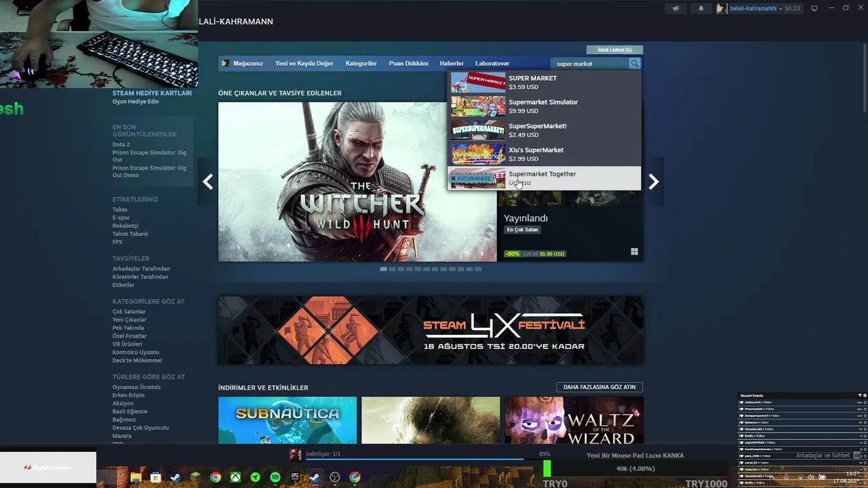Image resolution: width=868 pixels, height=488 pixels.
Task: Open the Witcher 3 Wild Hunt featured banner
Action: coord(357,182)
